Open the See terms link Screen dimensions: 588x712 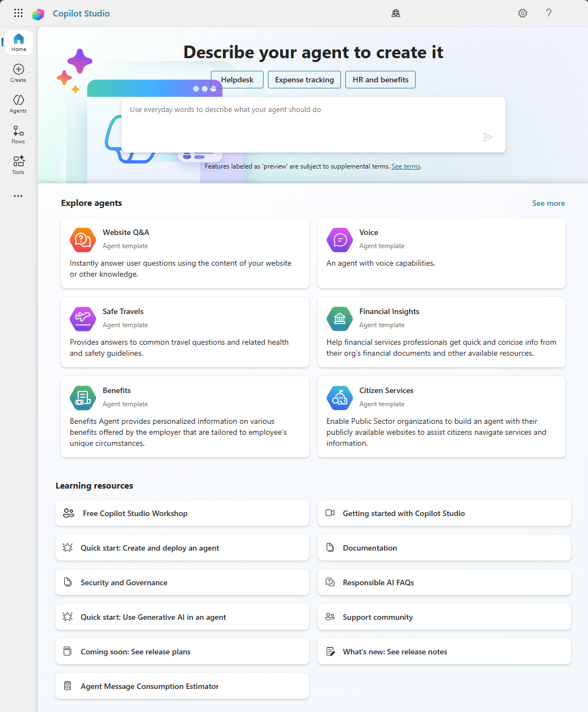406,166
